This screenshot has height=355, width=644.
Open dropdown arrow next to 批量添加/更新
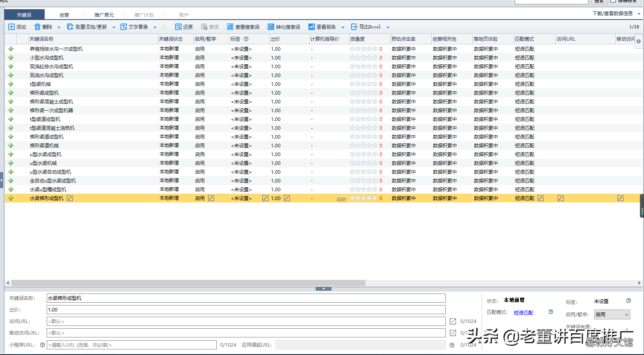point(114,27)
